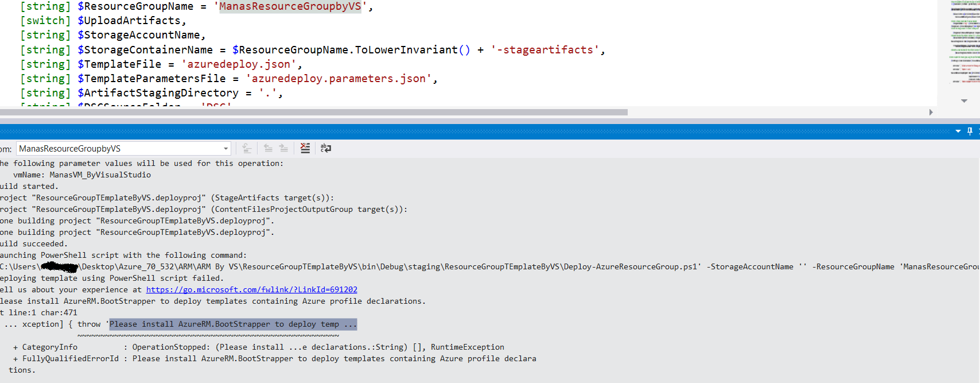Click the Find Message in Code icon
Image resolution: width=980 pixels, height=383 pixels.
pos(247,148)
